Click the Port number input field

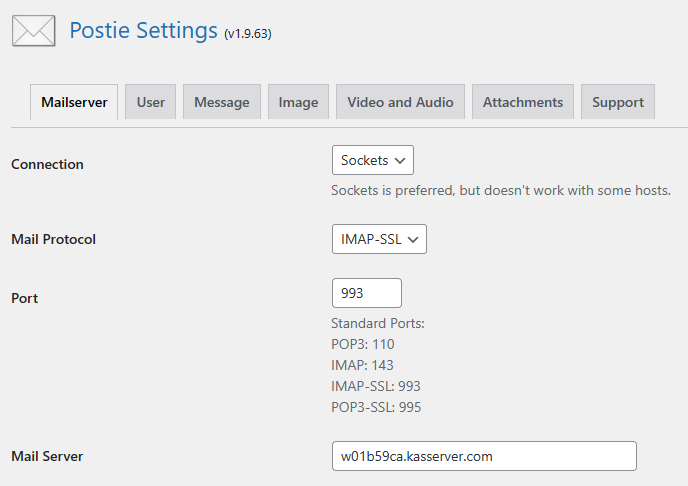tap(366, 293)
